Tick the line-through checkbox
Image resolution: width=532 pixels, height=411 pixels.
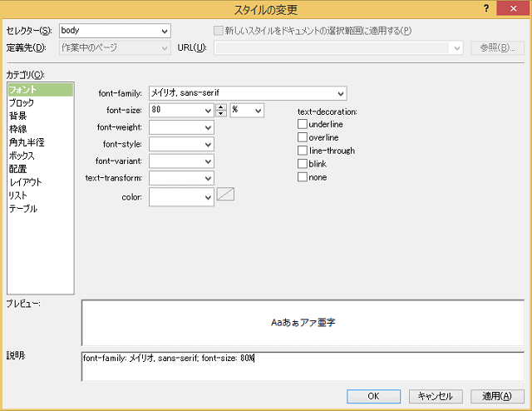tap(303, 151)
